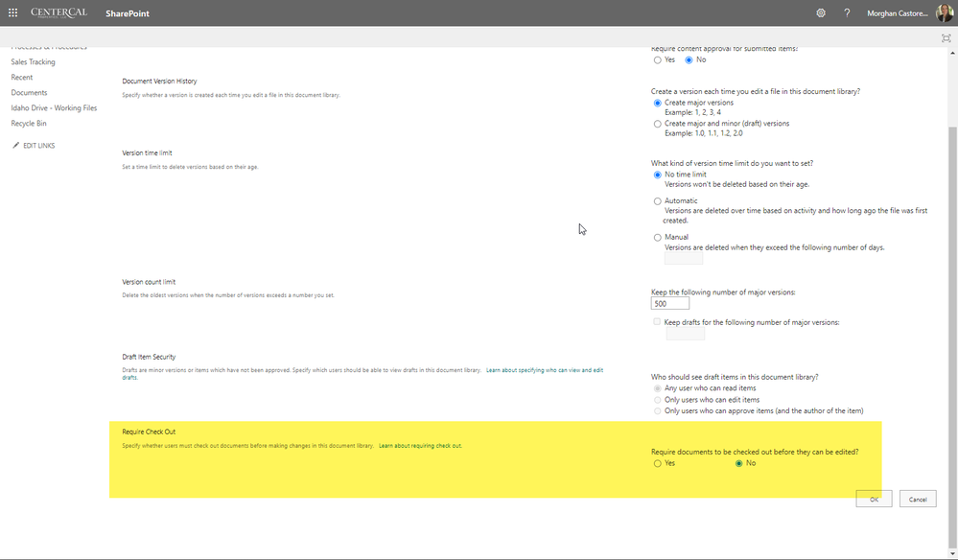The image size is (958, 560).
Task: Open Documents in left navigation
Action: 29,92
